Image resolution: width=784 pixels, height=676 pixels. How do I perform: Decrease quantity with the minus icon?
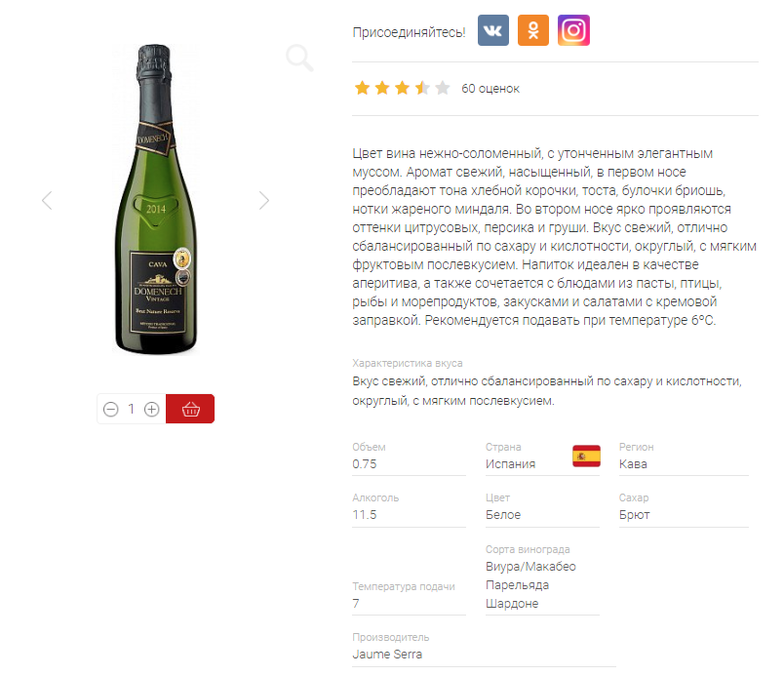click(110, 410)
